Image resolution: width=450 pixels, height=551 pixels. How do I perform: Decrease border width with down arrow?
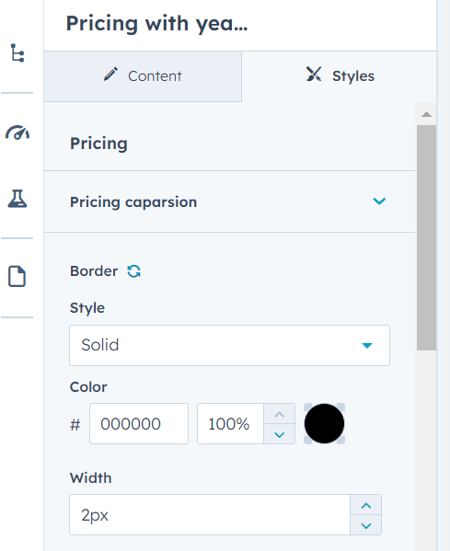pyautogui.click(x=366, y=525)
